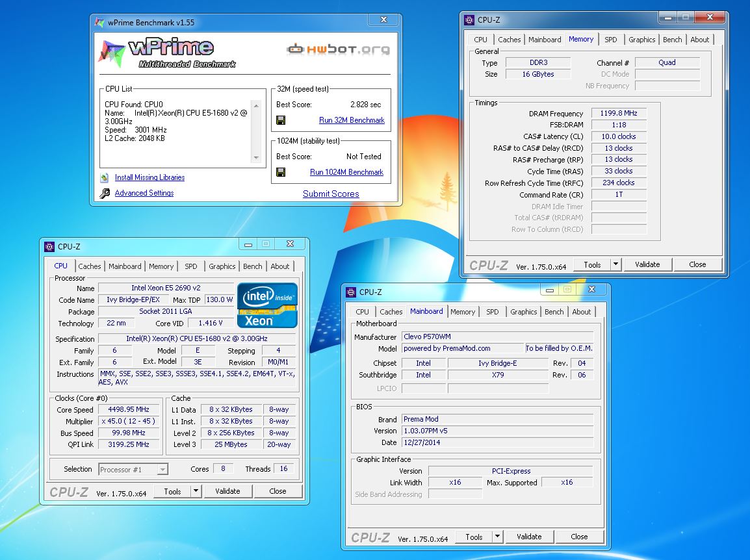Click the BIOS Date field 12/27/2014
750x560 pixels.
pyautogui.click(x=497, y=442)
